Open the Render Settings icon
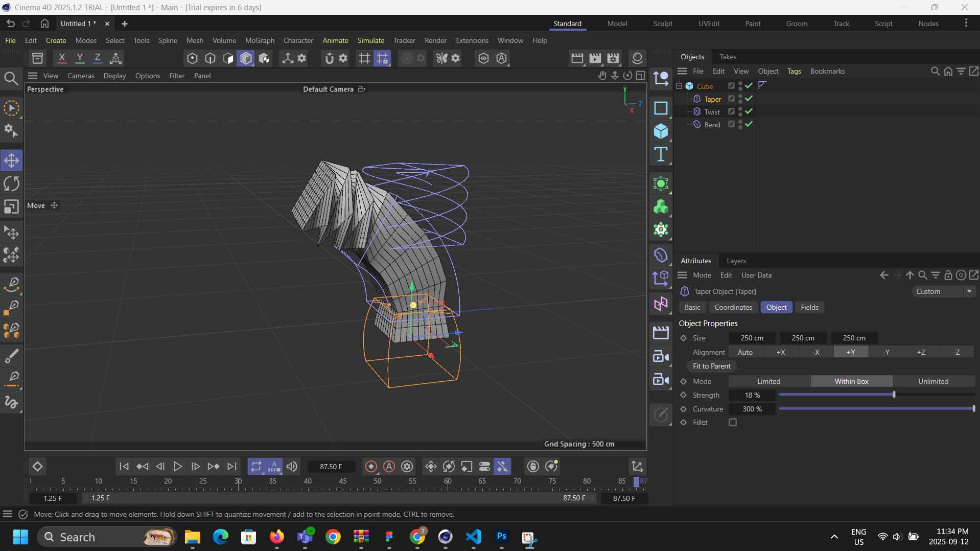980x551 pixels. coord(613,58)
